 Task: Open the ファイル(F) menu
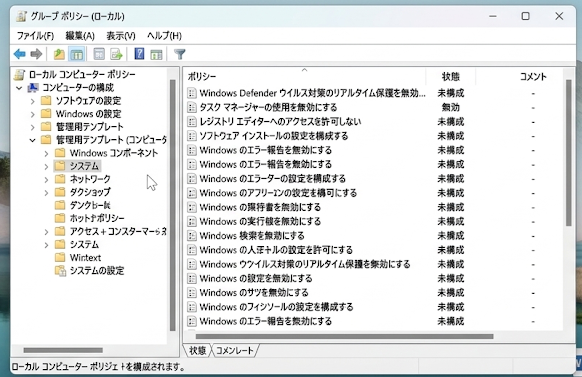35,36
